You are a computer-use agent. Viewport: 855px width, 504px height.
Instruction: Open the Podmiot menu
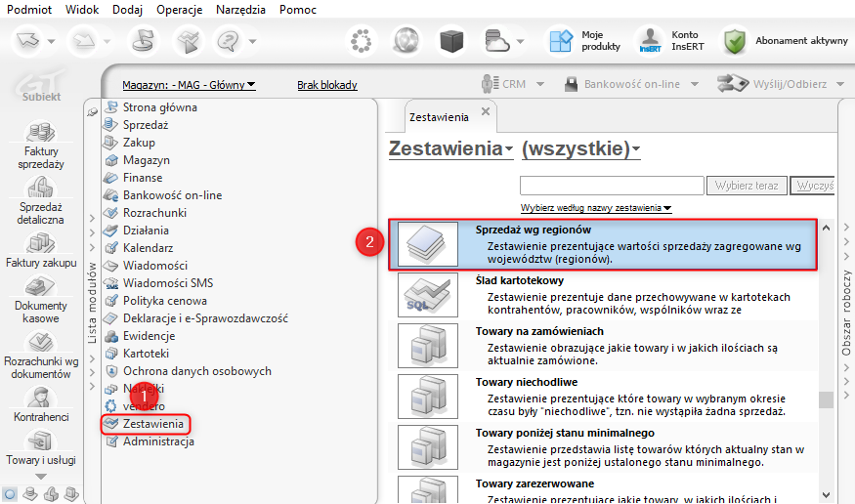[x=29, y=9]
